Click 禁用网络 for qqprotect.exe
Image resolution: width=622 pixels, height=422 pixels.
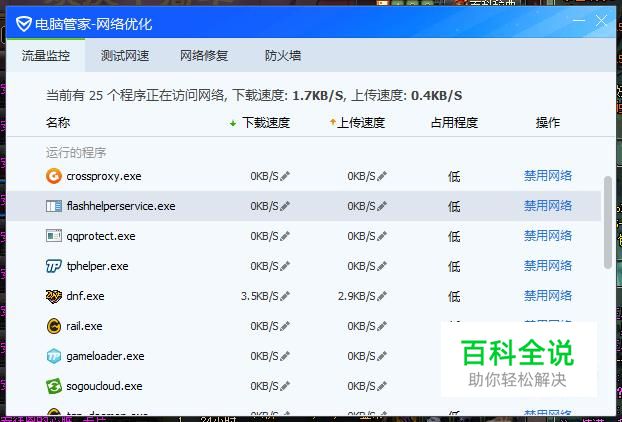[548, 236]
